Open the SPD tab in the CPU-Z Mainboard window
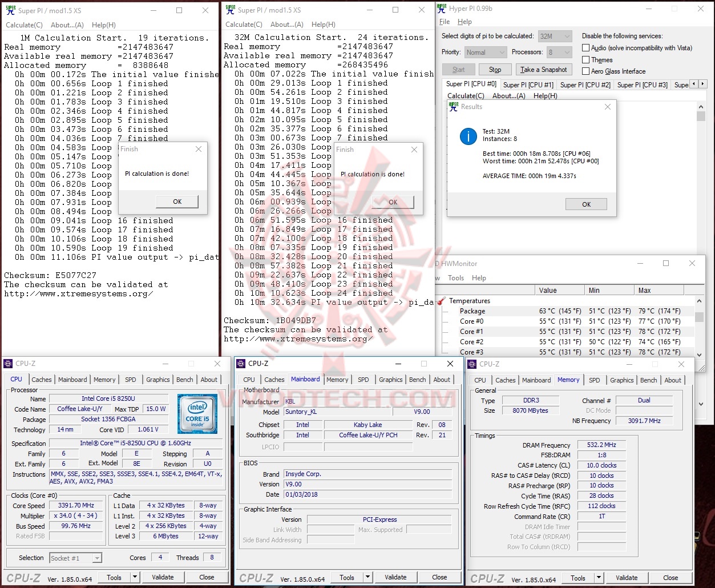This screenshot has height=588, width=715. [x=363, y=380]
